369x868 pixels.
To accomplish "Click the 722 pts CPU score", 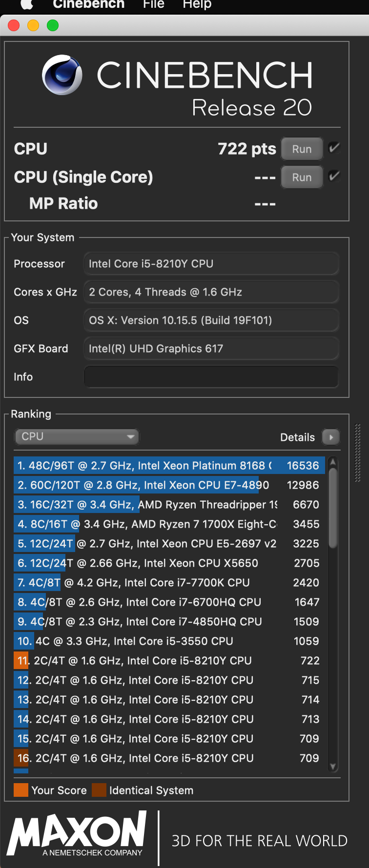I will [247, 149].
